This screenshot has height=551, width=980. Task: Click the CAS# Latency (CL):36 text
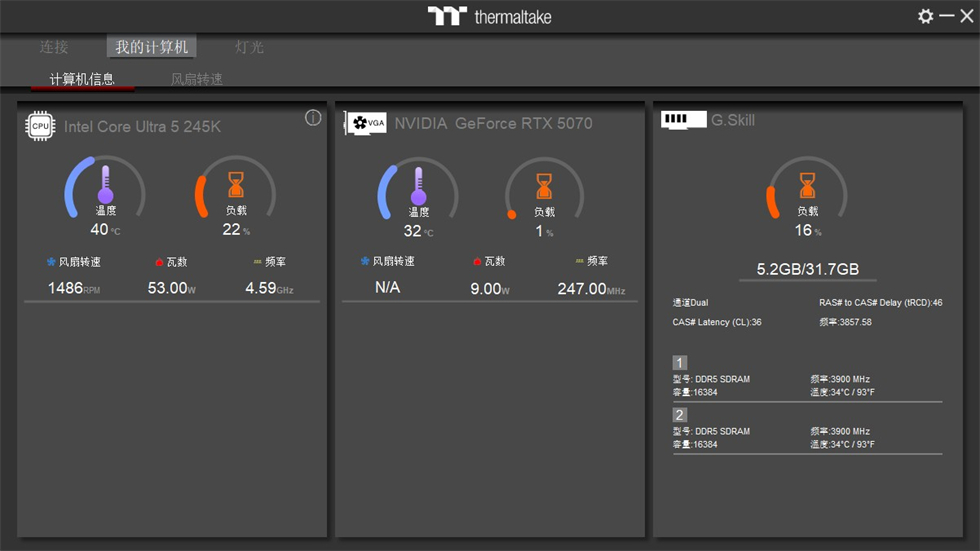[x=717, y=322]
